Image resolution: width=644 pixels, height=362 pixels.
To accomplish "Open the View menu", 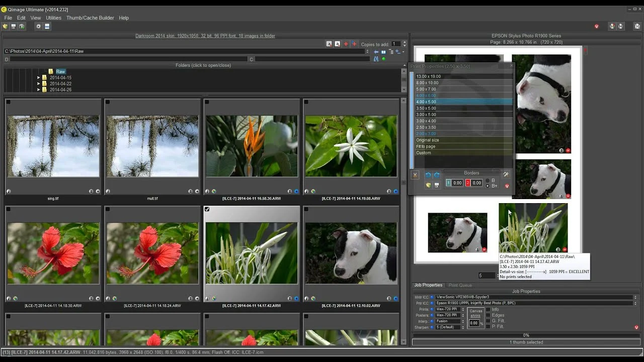I will point(36,18).
